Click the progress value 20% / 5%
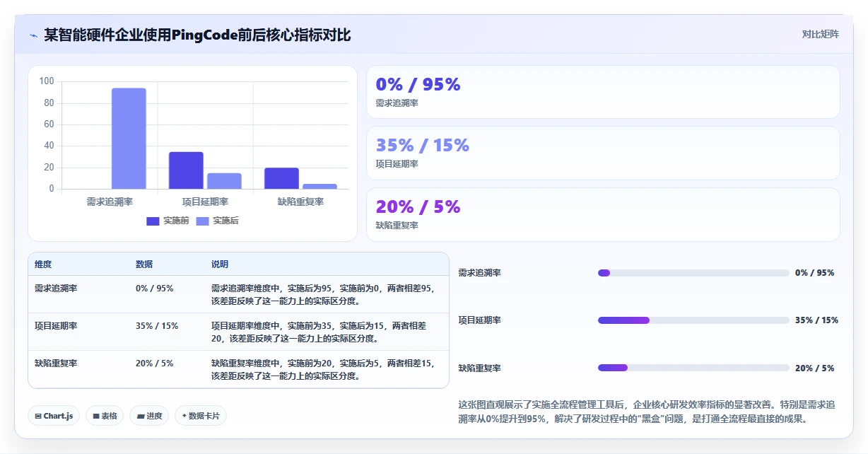 pos(814,368)
